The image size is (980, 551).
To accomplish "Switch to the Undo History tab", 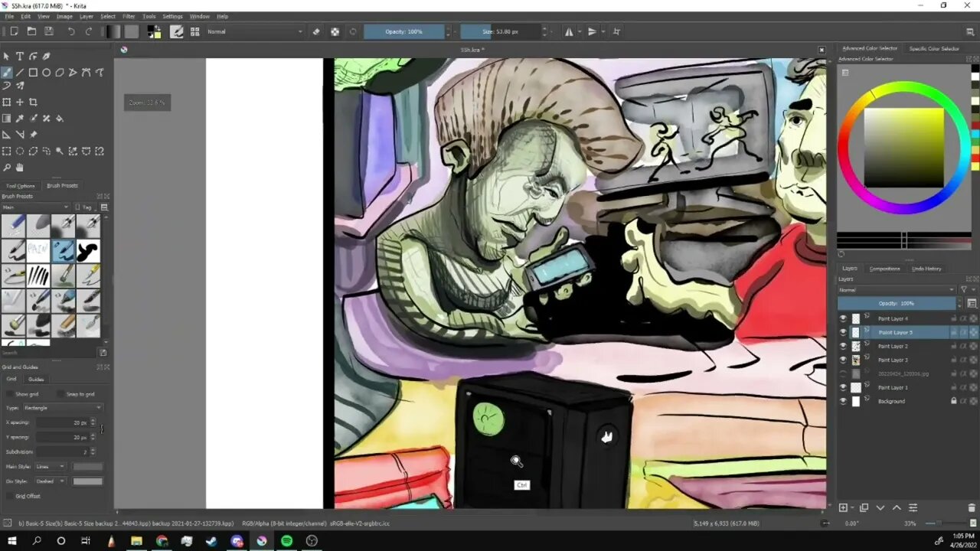I will click(x=926, y=269).
